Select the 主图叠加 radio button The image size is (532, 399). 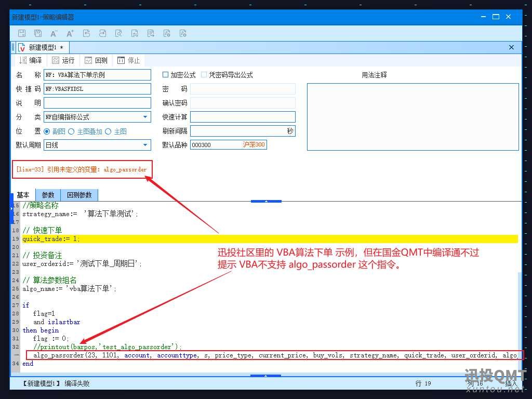[71, 131]
